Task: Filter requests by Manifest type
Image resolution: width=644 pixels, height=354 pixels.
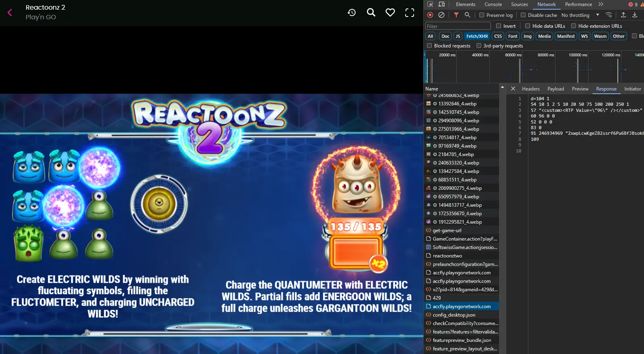Action: [566, 36]
